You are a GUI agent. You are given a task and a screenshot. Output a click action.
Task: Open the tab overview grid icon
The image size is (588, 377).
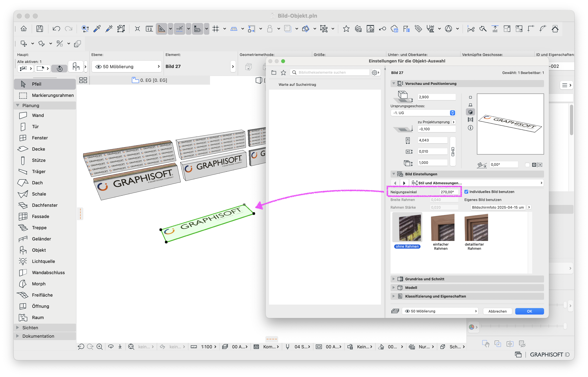click(83, 80)
